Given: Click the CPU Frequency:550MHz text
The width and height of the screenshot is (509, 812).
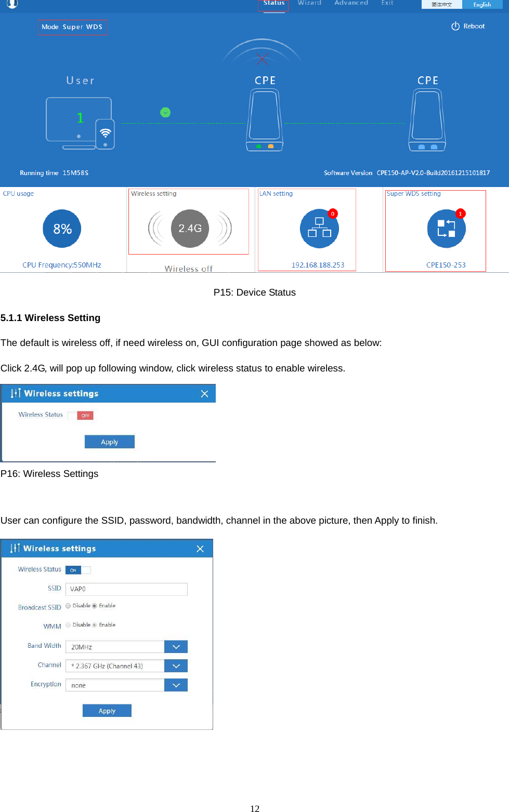Looking at the screenshot, I should (x=62, y=265).
